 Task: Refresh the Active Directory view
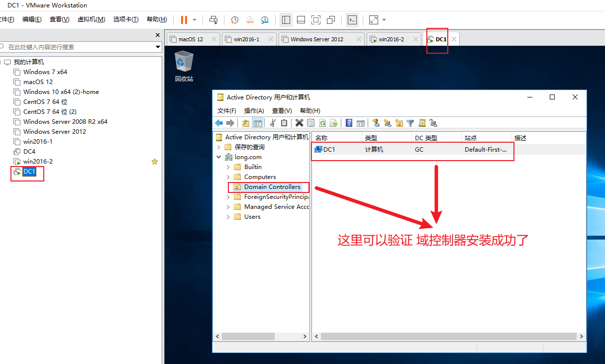coord(322,123)
